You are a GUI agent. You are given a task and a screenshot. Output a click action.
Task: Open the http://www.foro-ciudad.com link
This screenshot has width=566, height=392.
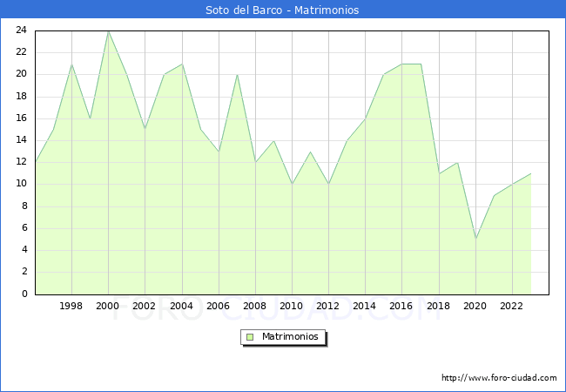[499, 378]
